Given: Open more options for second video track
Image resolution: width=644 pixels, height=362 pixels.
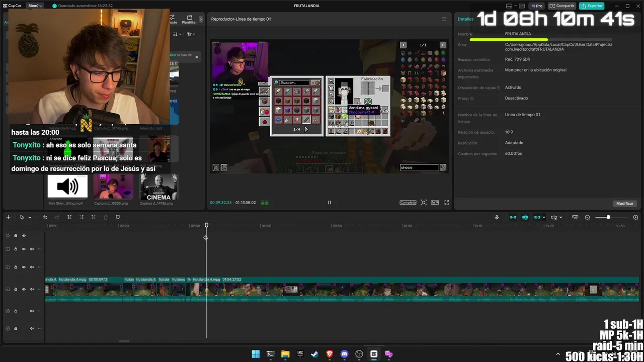Looking at the screenshot, I should tap(40, 249).
